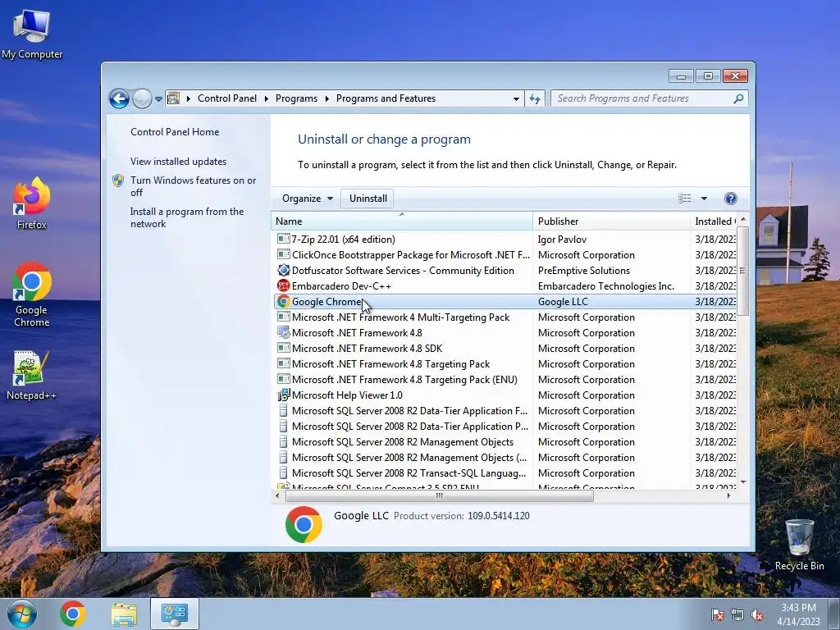This screenshot has height=630, width=840.
Task: Sort list by Name column header
Action: 402,221
